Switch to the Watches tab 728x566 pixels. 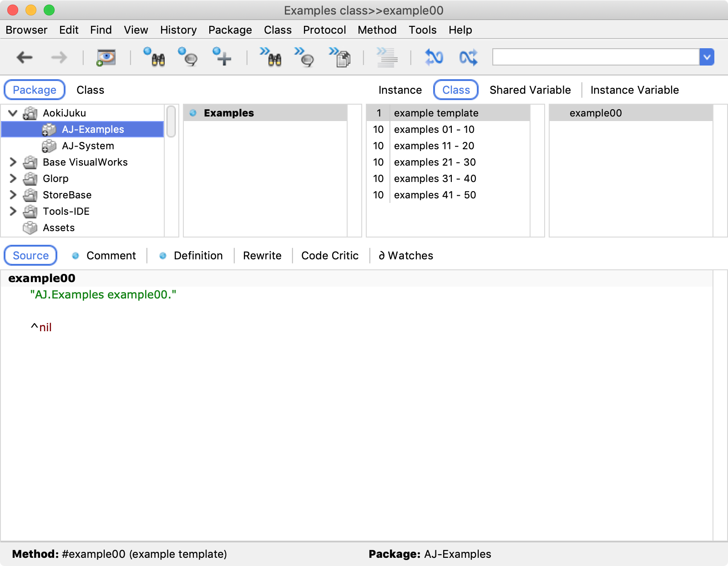click(x=406, y=255)
